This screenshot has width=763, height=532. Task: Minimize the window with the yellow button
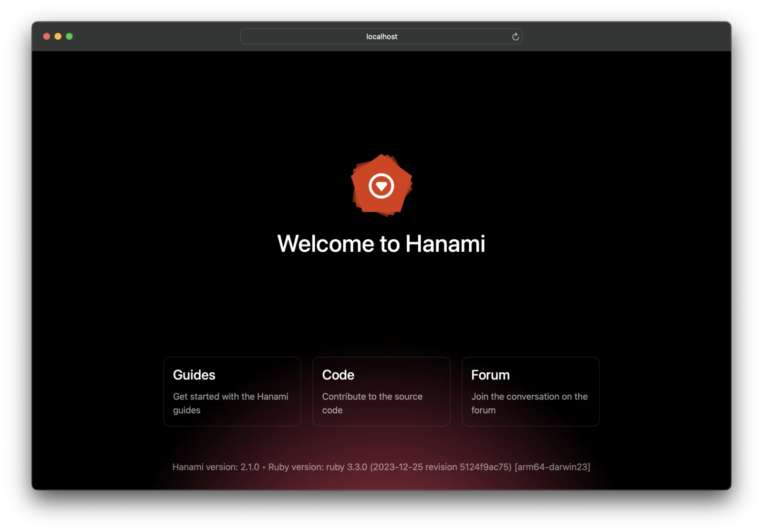point(58,36)
